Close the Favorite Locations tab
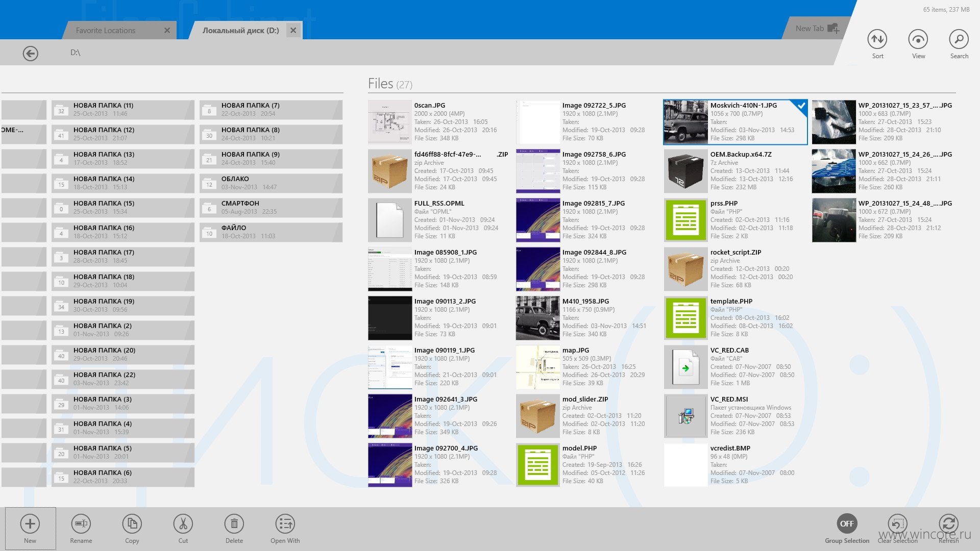This screenshot has height=551, width=980. (x=167, y=31)
